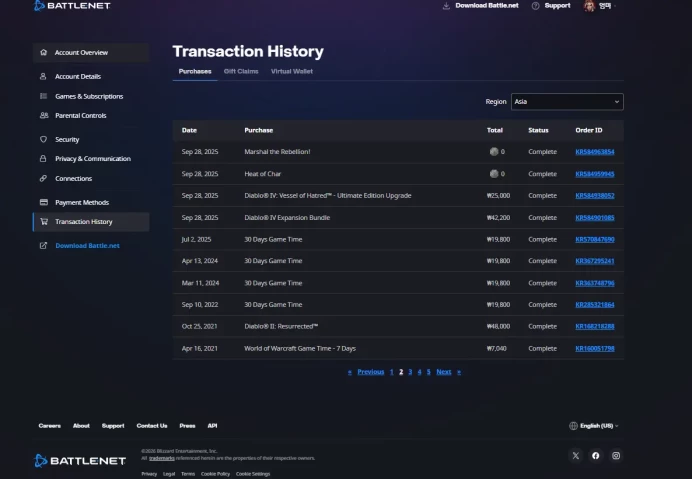692x479 pixels.
Task: Switch to the Gift Claims tab
Action: click(x=241, y=71)
